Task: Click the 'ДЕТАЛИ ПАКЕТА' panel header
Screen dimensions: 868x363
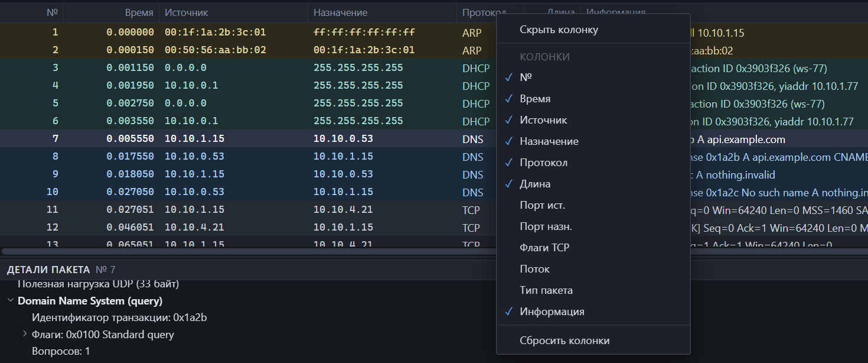Action: (x=48, y=270)
